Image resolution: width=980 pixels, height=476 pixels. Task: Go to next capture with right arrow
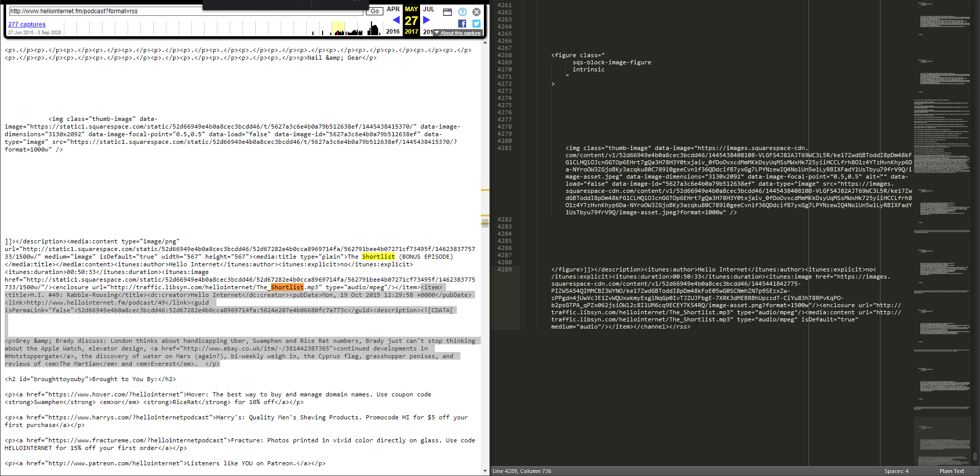427,20
